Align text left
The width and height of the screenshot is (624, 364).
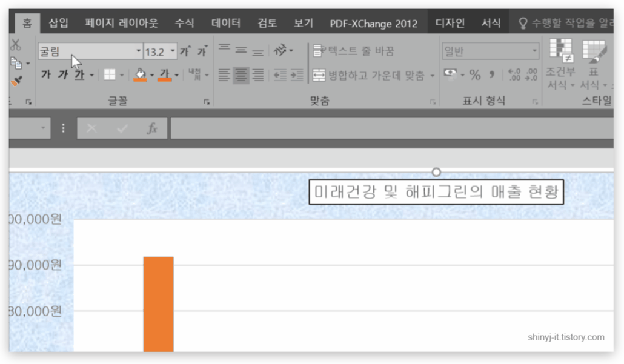click(x=224, y=74)
